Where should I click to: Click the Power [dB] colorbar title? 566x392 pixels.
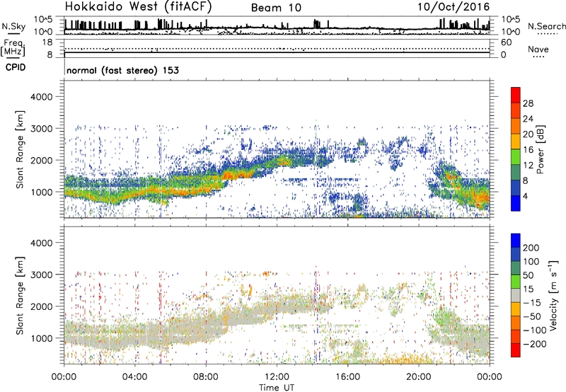point(540,149)
